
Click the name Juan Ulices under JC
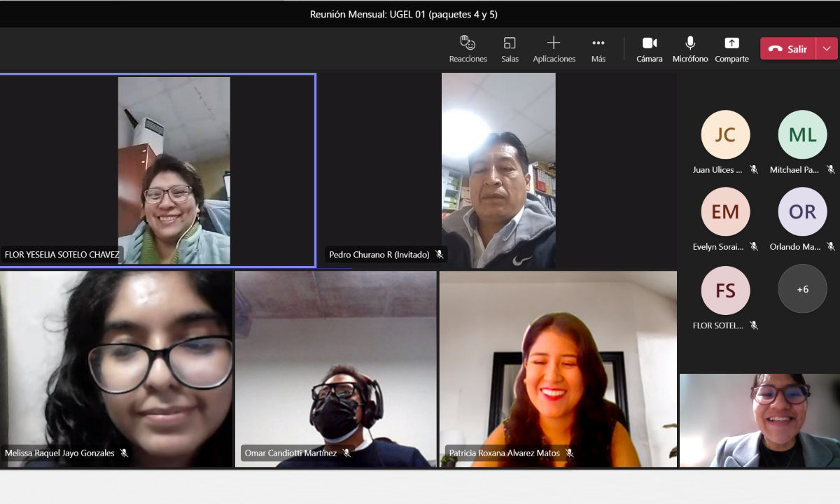[x=718, y=169]
